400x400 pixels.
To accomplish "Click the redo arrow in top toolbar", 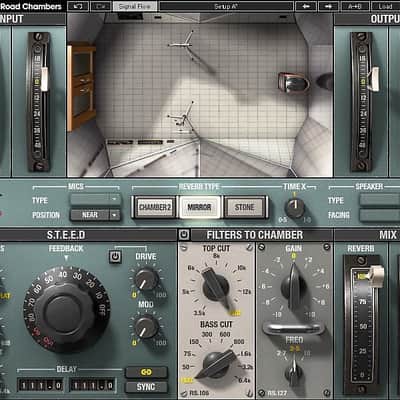I will (x=101, y=6).
